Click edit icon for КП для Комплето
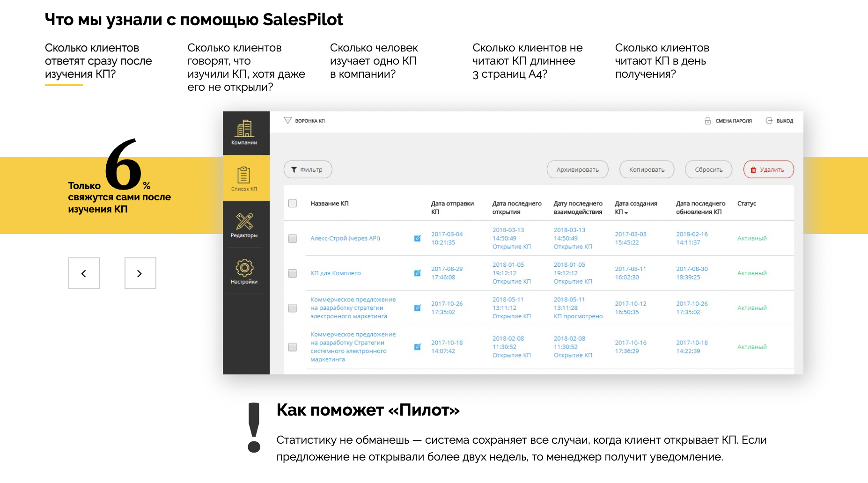 417,273
